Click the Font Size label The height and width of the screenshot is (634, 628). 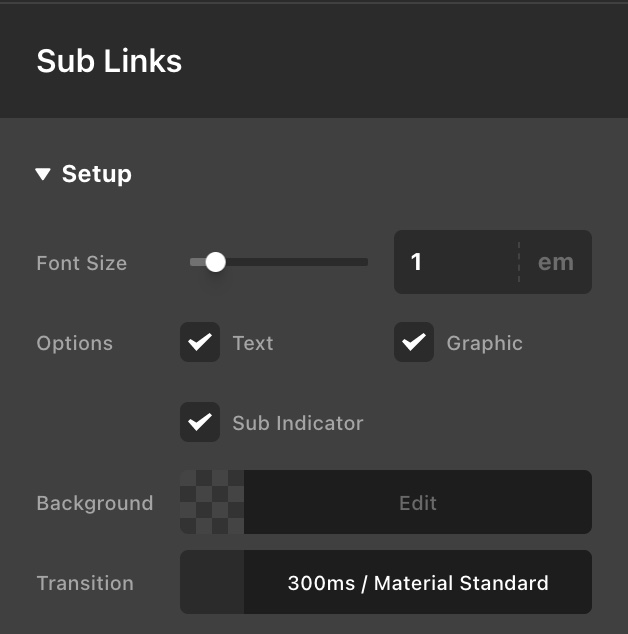point(82,263)
